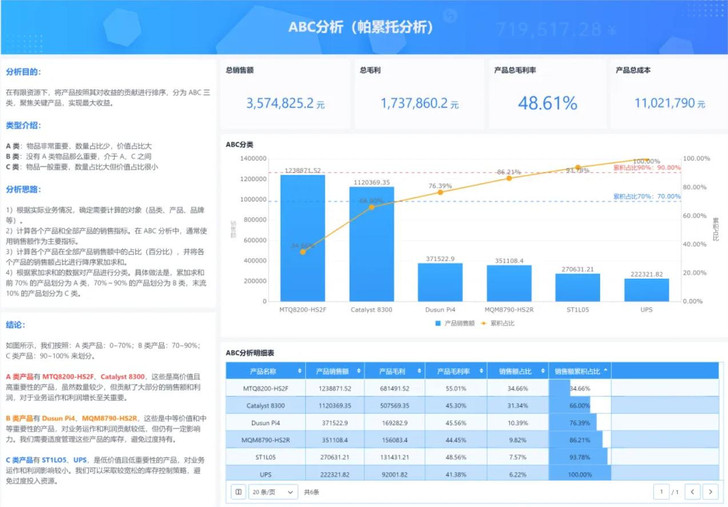Select the MQM8790-HS2R cell in table
728x507 pixels.
tap(266, 440)
